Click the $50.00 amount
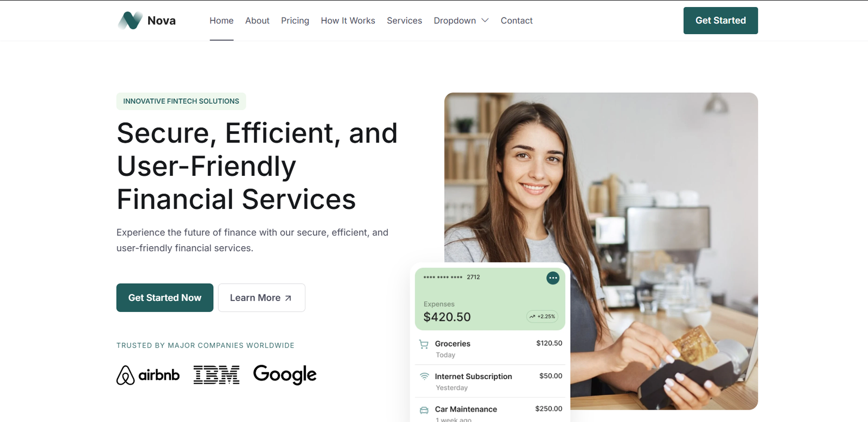This screenshot has width=868, height=422. pyautogui.click(x=551, y=376)
